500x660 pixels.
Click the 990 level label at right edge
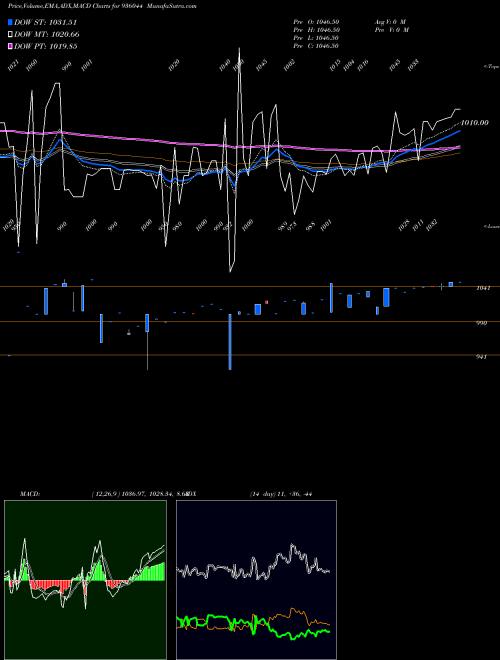coord(481,323)
